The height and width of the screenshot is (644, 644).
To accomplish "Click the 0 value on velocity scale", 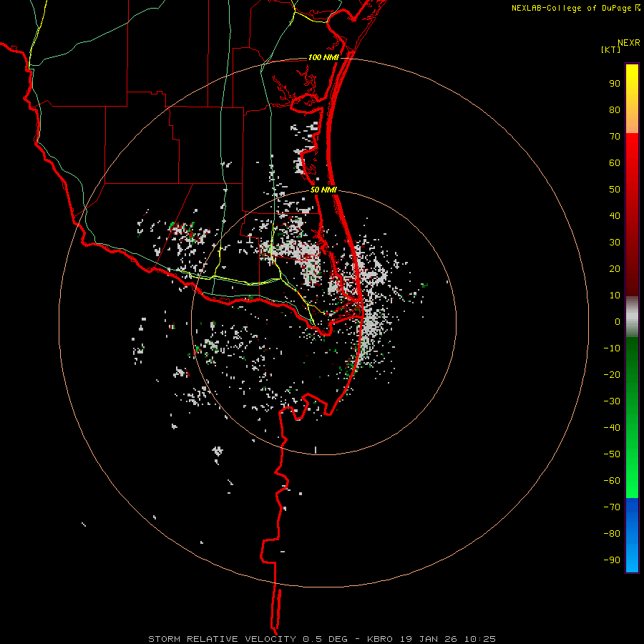I will click(618, 321).
